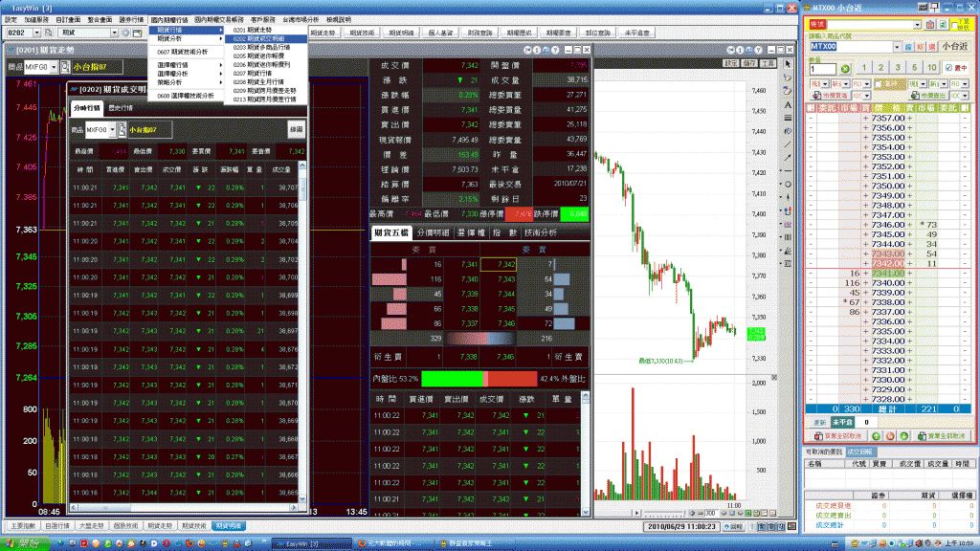
Task: Click the green clear-quantity icon
Action: tap(844, 69)
